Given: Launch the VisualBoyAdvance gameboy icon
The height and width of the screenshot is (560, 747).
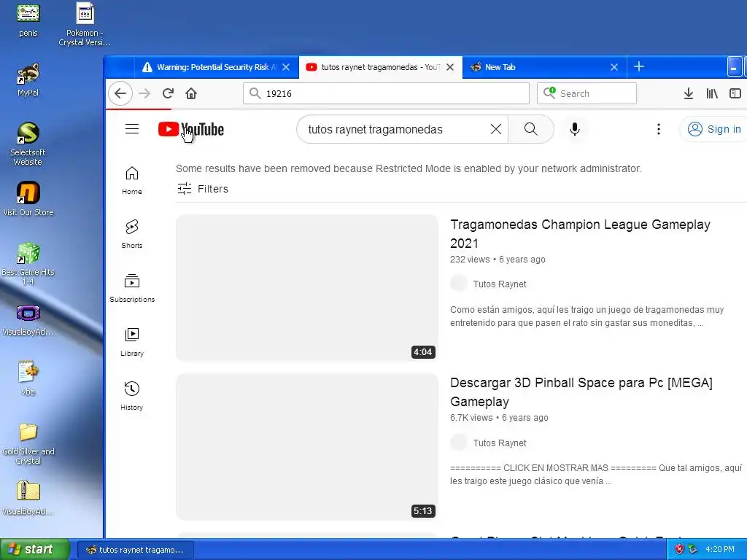Looking at the screenshot, I should (x=28, y=319).
